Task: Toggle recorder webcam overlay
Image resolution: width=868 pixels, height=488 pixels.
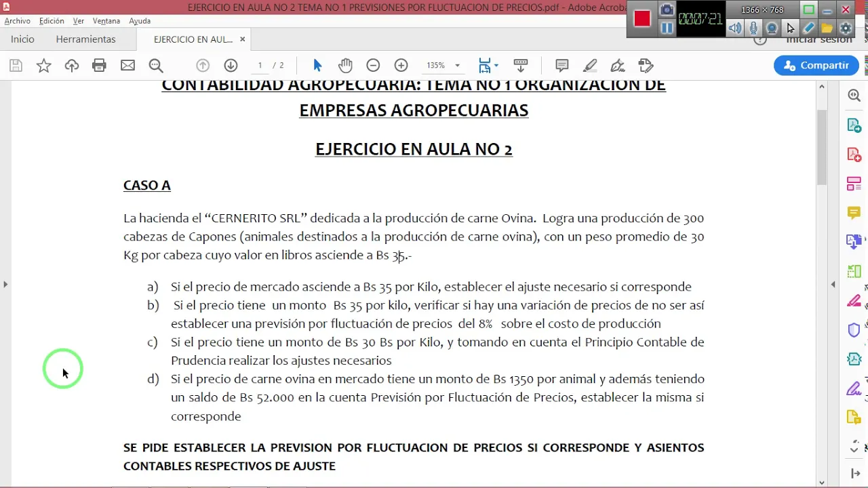Action: tap(772, 28)
